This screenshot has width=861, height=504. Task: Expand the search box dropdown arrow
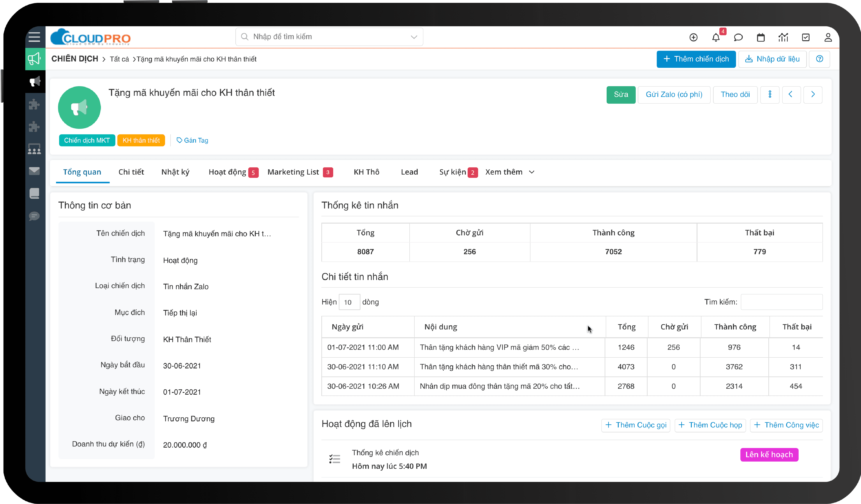pos(414,37)
